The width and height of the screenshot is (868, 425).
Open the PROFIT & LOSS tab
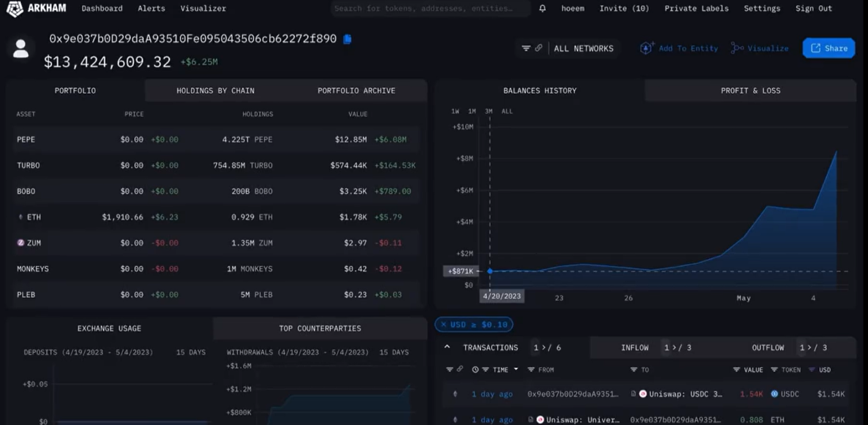pos(751,90)
